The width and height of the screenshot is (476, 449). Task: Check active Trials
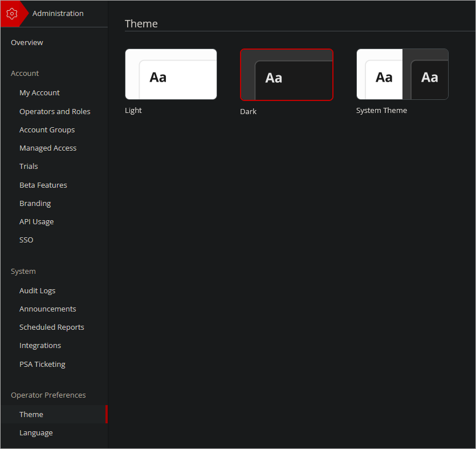click(x=29, y=166)
